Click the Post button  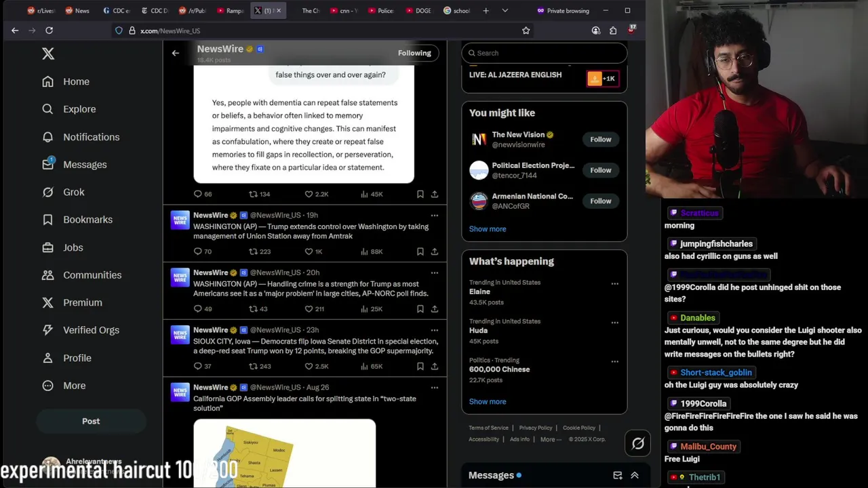tap(91, 421)
